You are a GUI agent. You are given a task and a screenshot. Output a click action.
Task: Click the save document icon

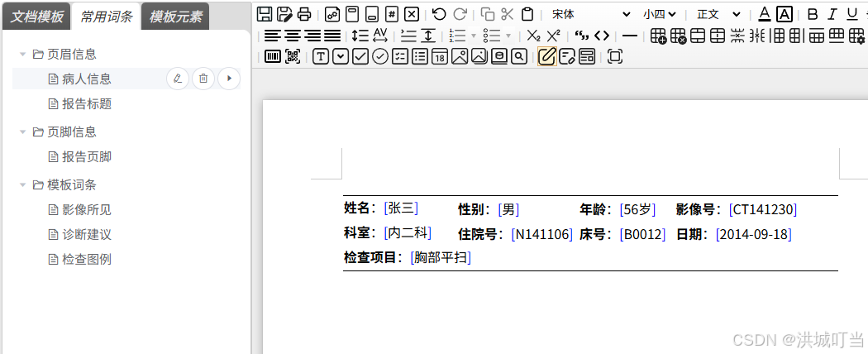(x=265, y=14)
